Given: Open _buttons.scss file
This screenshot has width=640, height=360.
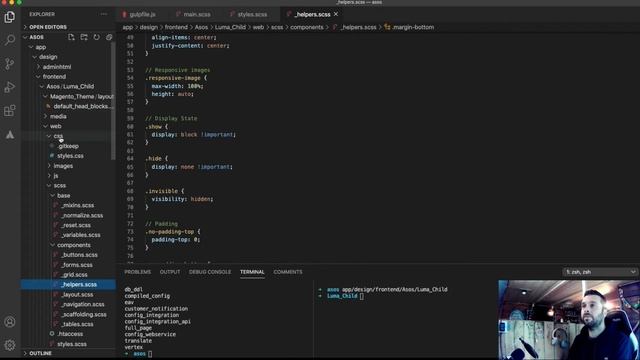Looking at the screenshot, I should 68,255.
